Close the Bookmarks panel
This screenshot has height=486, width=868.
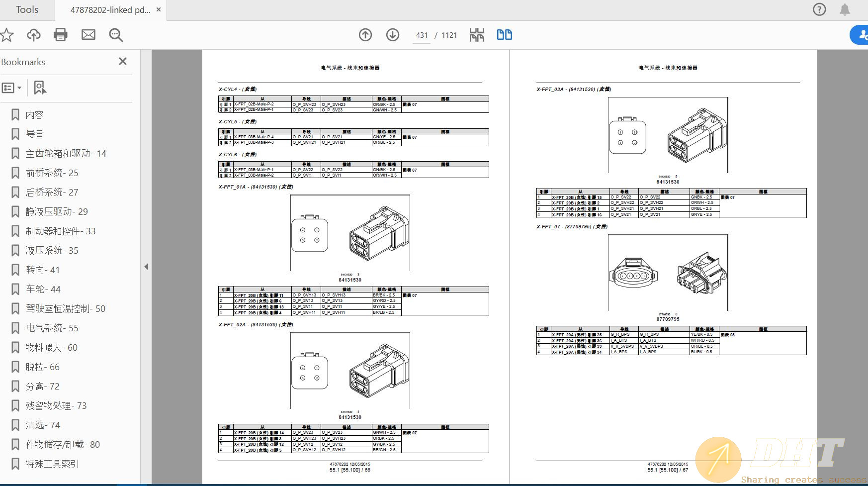coord(123,61)
